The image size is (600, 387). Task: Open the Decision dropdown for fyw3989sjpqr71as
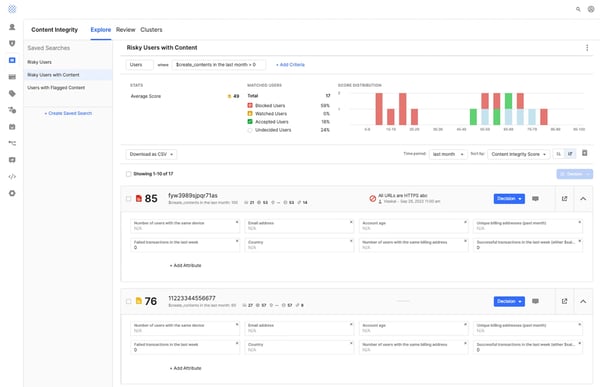(509, 199)
